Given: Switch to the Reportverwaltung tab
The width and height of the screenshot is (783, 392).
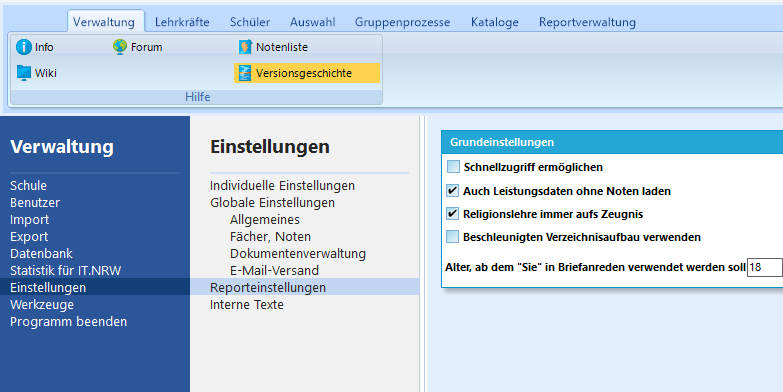Looking at the screenshot, I should tap(587, 22).
